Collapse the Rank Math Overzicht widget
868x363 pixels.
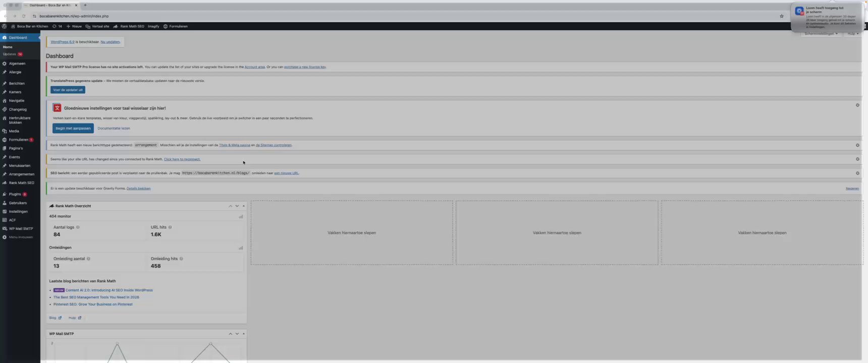[x=244, y=206]
